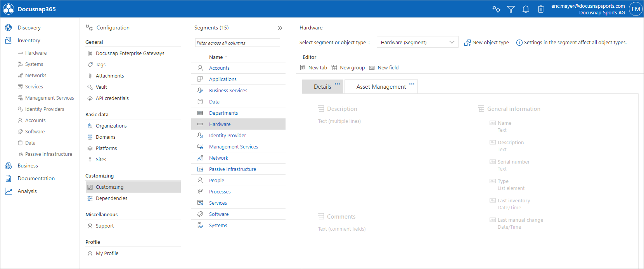The image size is (644, 269).
Task: Click the Inventory icon in sidebar
Action: pyautogui.click(x=8, y=40)
